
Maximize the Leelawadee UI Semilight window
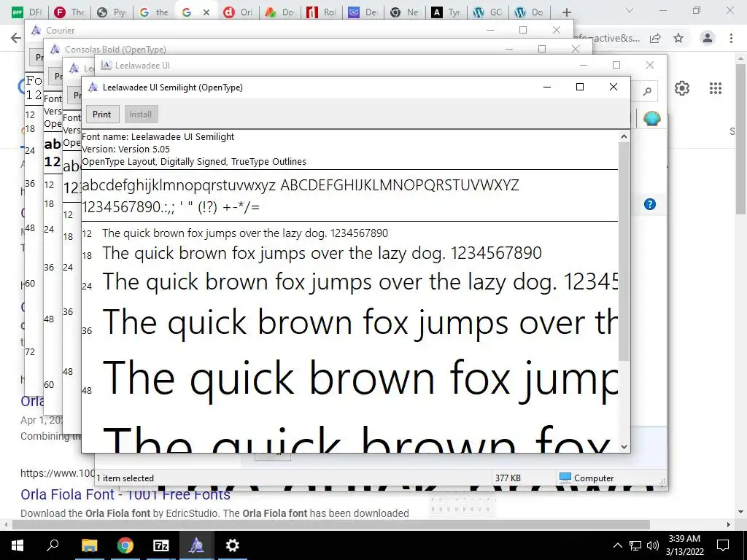point(580,87)
